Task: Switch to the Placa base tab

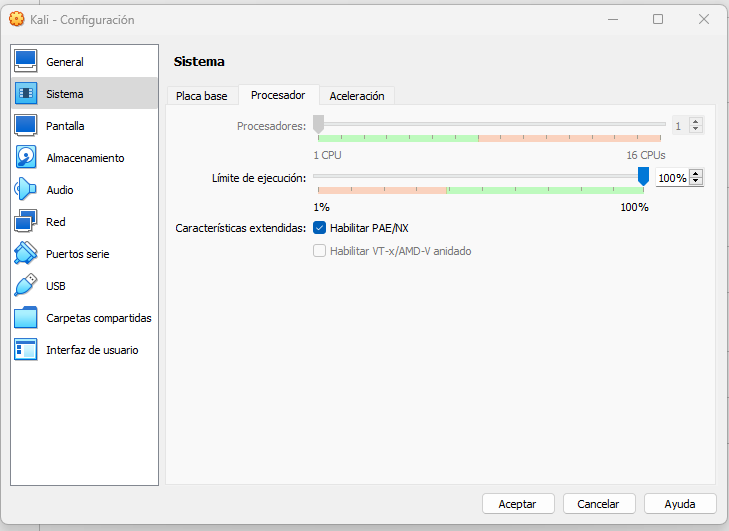Action: click(x=202, y=96)
